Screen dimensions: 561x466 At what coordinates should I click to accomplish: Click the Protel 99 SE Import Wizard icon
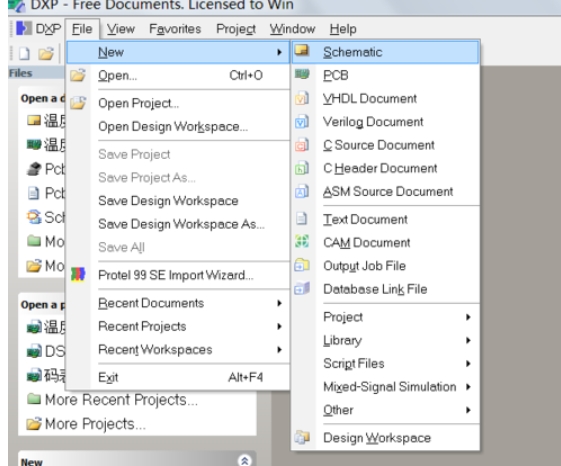click(78, 275)
